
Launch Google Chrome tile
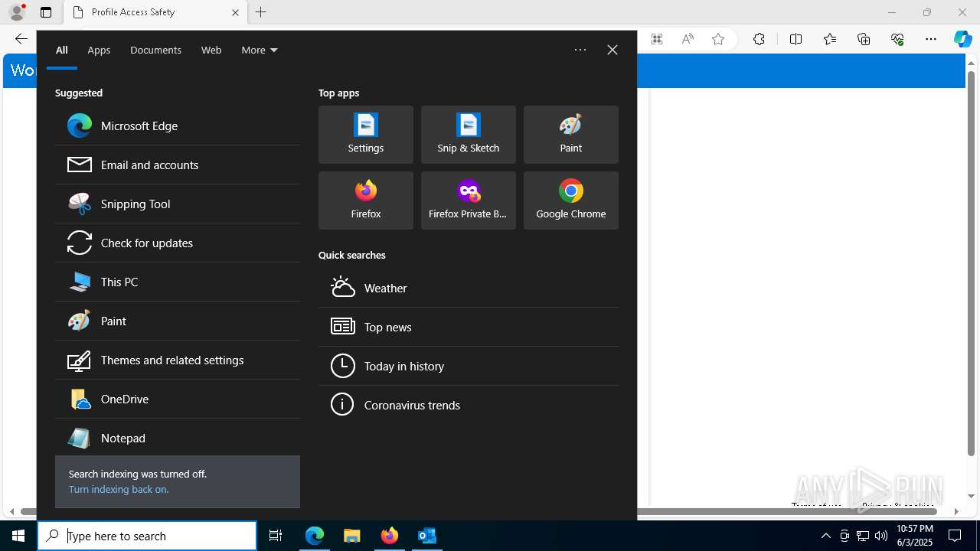571,201
